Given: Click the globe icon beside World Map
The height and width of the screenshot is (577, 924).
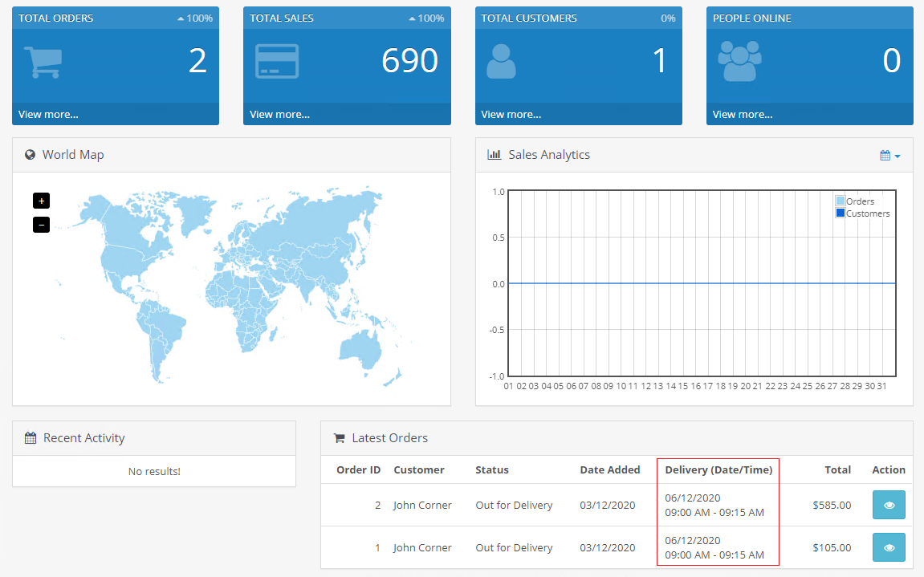Looking at the screenshot, I should [30, 155].
